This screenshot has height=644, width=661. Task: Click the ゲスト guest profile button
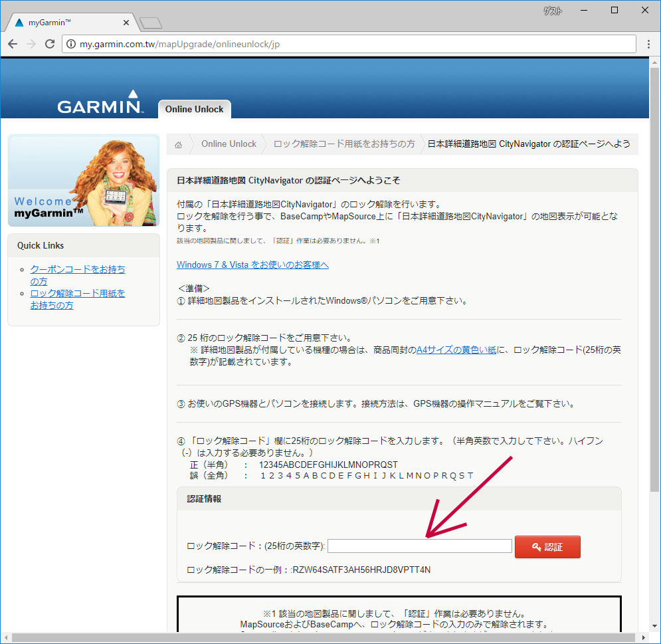(x=553, y=11)
